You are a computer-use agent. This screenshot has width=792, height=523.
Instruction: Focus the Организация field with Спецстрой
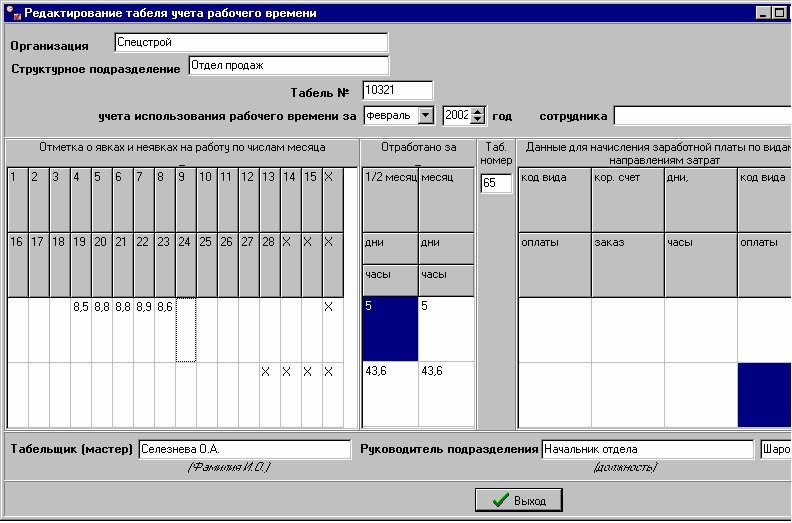click(251, 42)
